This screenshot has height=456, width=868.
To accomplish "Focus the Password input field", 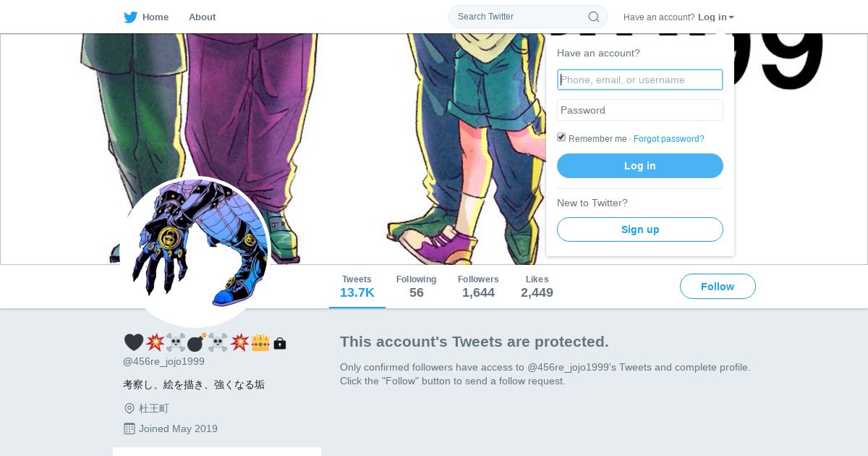I will pos(640,110).
